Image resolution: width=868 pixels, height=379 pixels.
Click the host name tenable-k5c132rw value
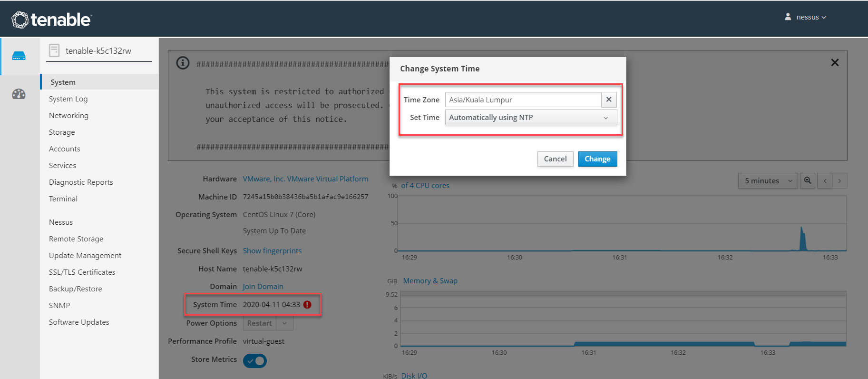pyautogui.click(x=273, y=269)
